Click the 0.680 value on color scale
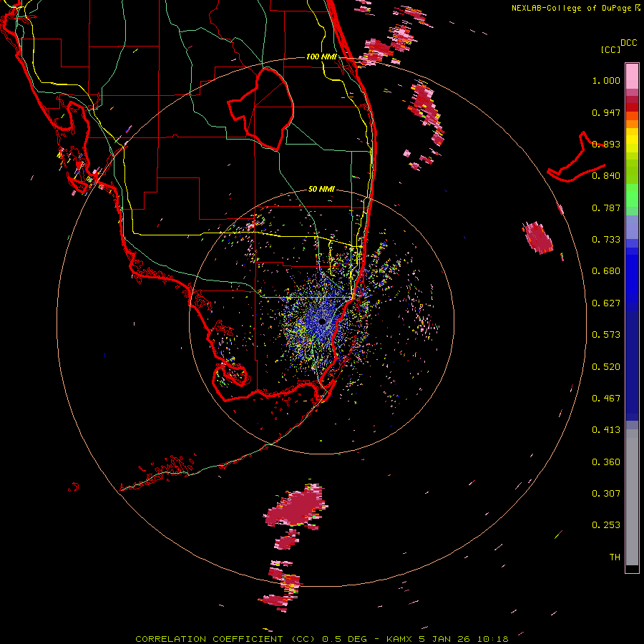The width and height of the screenshot is (644, 644). point(606,271)
